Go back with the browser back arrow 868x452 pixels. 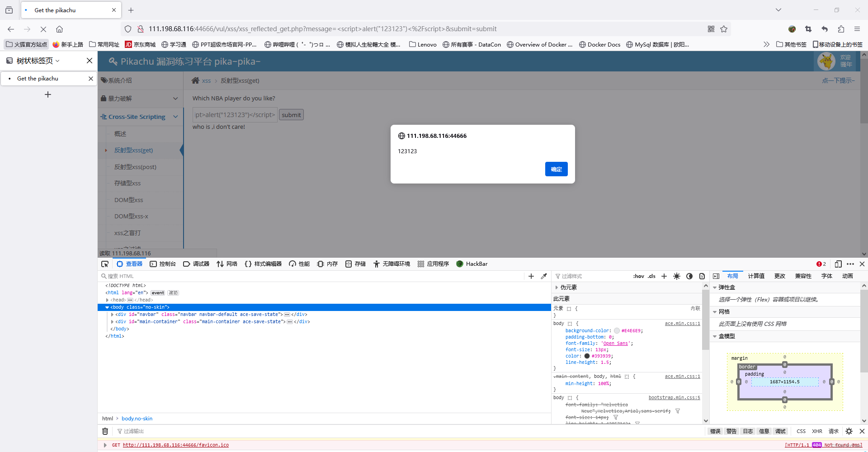point(11,29)
